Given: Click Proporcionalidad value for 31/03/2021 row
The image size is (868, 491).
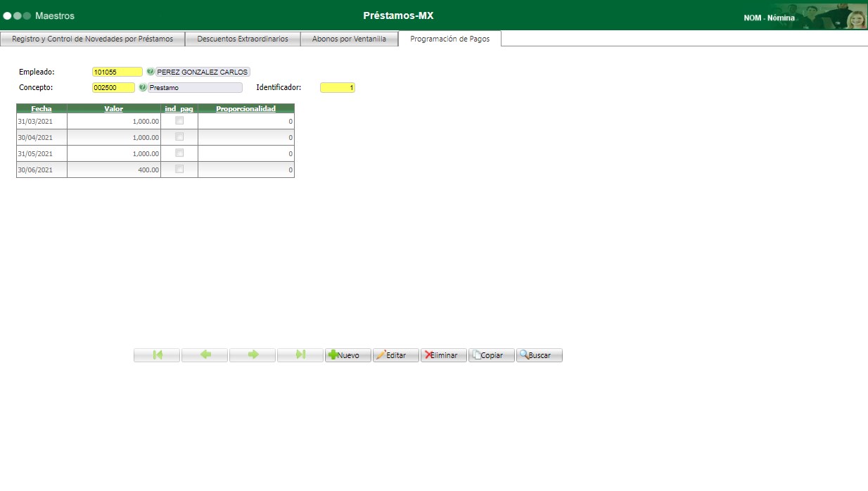Looking at the screenshot, I should [x=246, y=121].
